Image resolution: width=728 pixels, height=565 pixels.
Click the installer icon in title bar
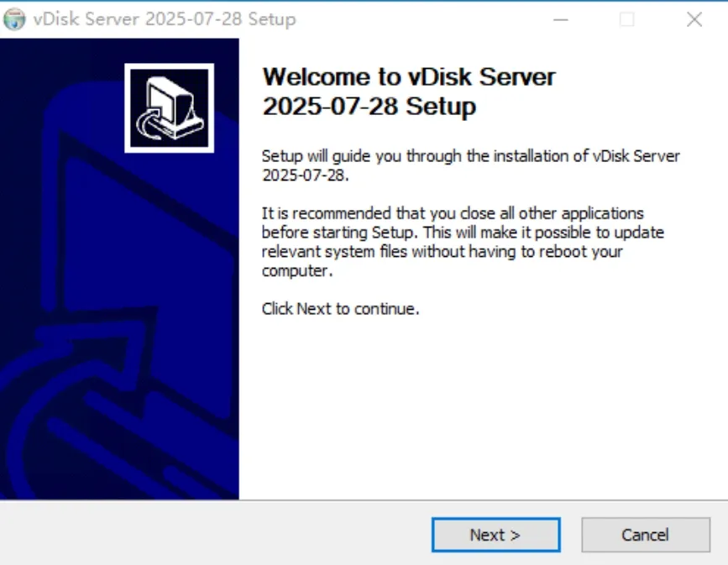coord(14,19)
